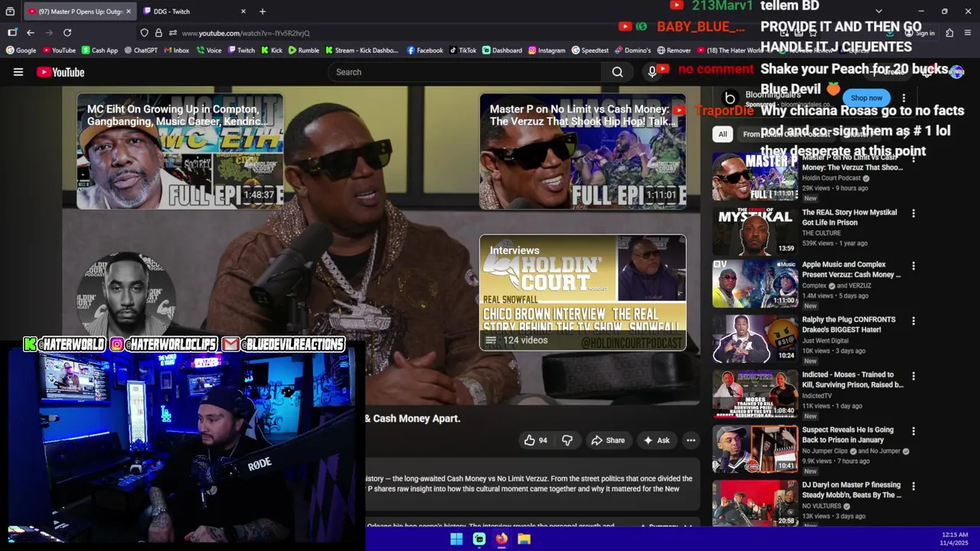Open options for DJ Daryl on Master P
The image size is (980, 551).
(x=913, y=486)
